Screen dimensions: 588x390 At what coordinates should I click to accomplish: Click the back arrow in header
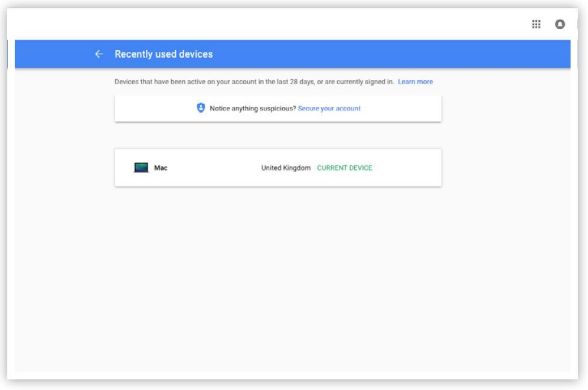coord(99,54)
